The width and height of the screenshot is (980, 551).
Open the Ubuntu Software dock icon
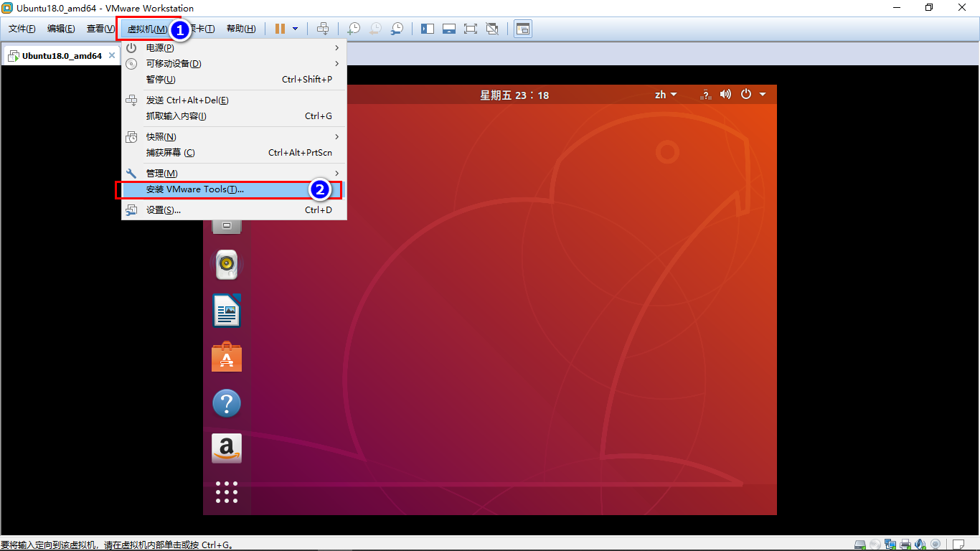click(x=227, y=357)
